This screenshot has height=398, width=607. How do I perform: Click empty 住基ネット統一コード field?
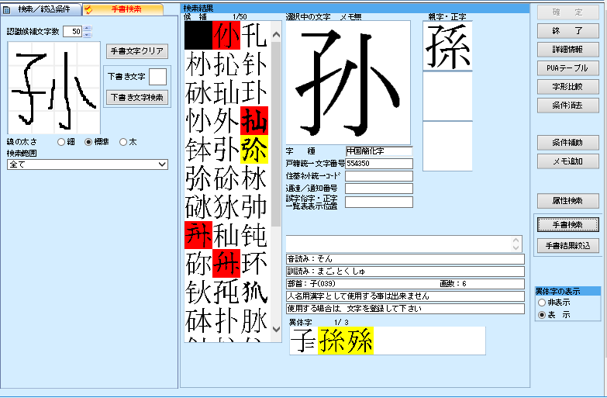point(379,176)
